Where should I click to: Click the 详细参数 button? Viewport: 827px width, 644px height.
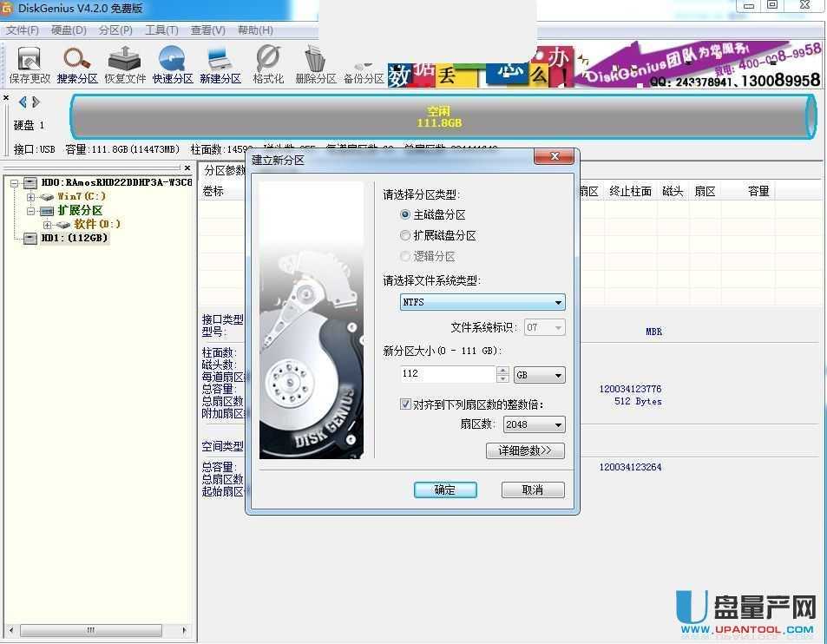pos(525,450)
